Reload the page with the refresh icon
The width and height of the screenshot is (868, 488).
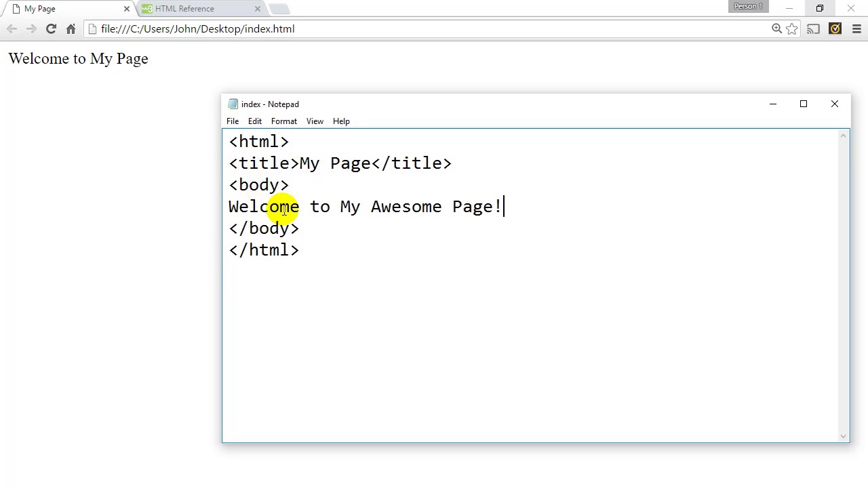tap(51, 29)
